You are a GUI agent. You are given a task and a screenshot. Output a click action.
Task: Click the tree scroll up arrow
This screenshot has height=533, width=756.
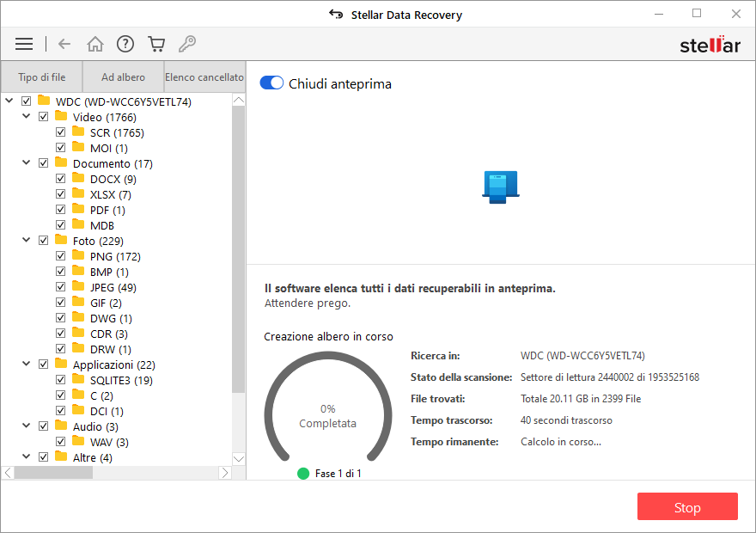tap(239, 100)
